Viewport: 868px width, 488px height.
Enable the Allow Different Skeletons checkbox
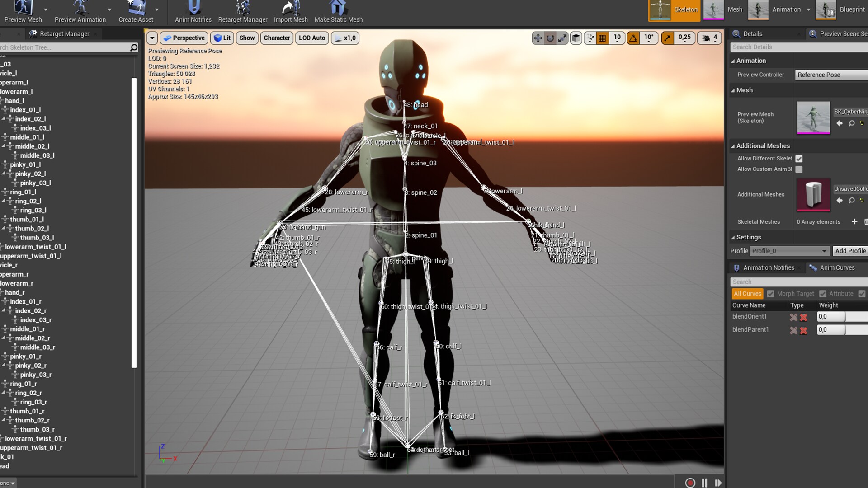tap(799, 159)
